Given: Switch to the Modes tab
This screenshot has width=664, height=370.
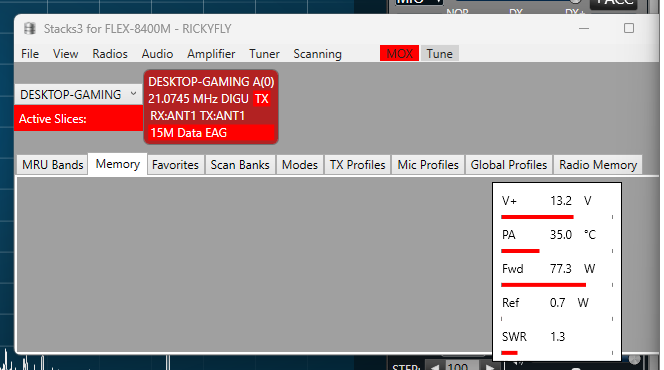Looking at the screenshot, I should click(300, 165).
